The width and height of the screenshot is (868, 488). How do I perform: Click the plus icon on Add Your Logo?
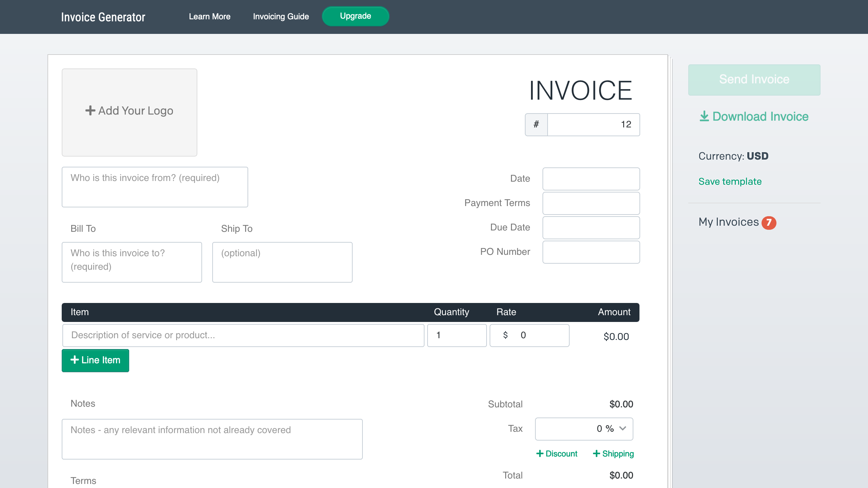click(90, 110)
